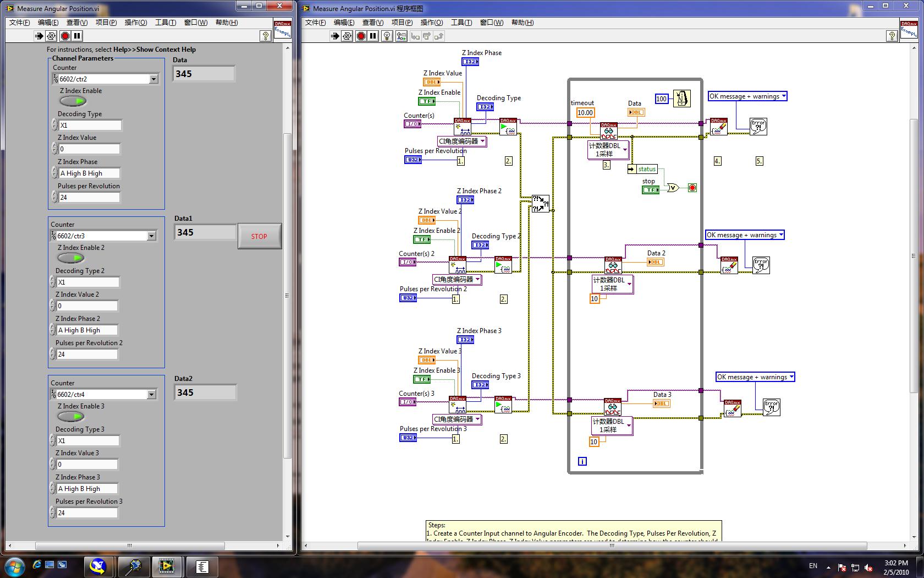Open top OK message + warnings selector

coord(747,96)
